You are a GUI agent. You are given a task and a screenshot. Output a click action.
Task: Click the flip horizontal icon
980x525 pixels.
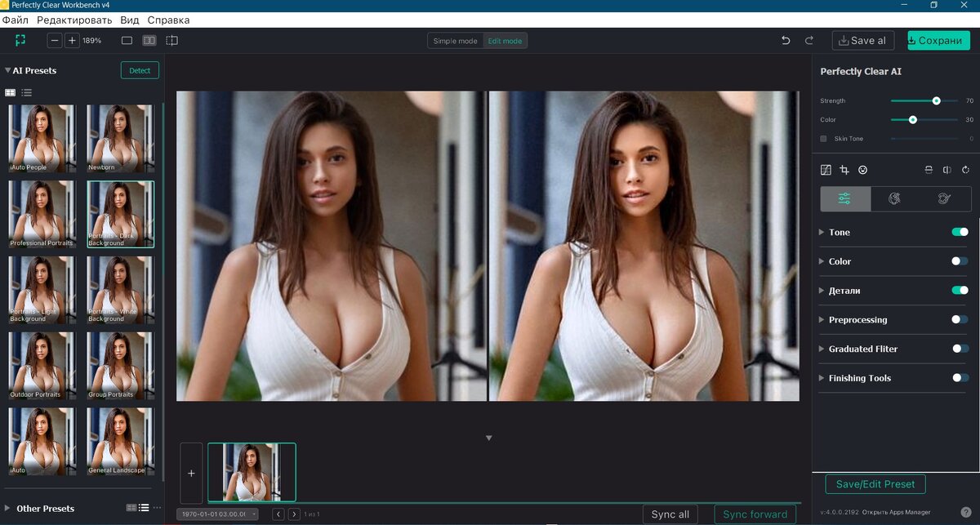(x=947, y=170)
